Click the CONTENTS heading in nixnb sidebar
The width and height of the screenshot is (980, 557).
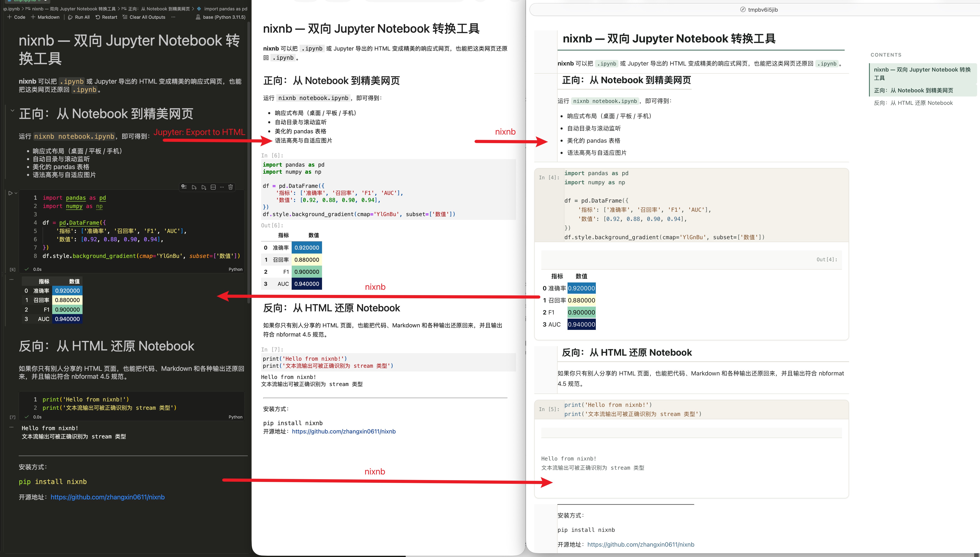pyautogui.click(x=886, y=55)
